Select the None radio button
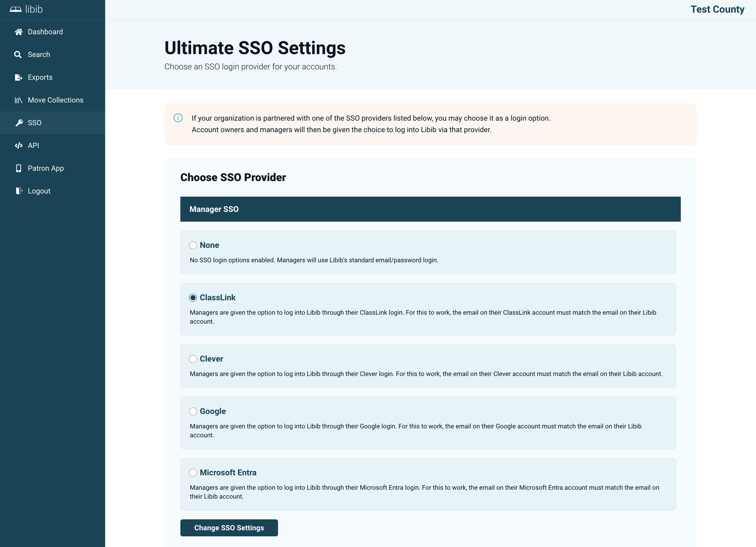 tap(193, 246)
